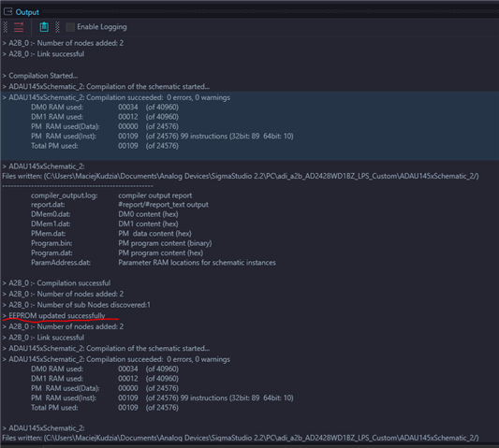Click the toolbar grip beside Enable Logging
This screenshot has height=448, width=499.
pos(57,27)
